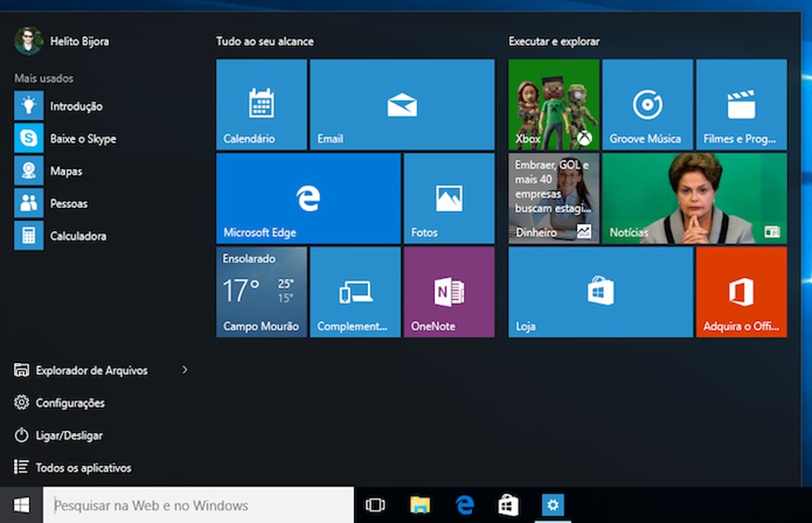Open the Groove Música tile

pos(647,105)
